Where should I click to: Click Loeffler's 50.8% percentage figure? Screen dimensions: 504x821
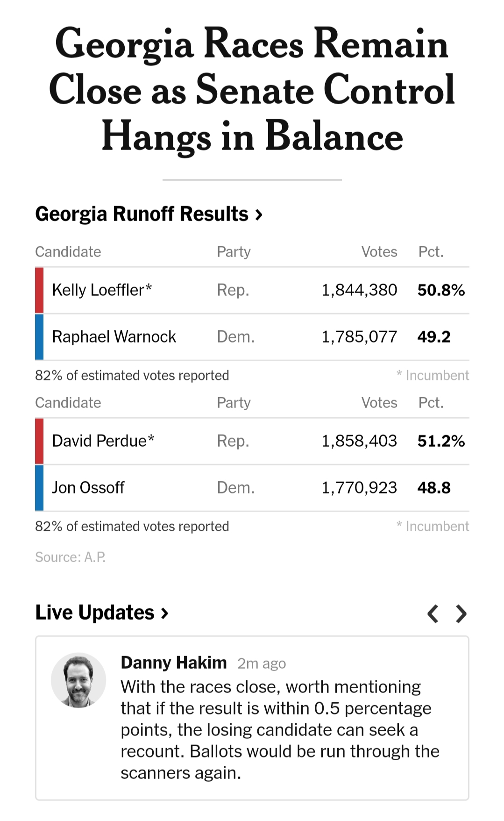[x=441, y=290]
